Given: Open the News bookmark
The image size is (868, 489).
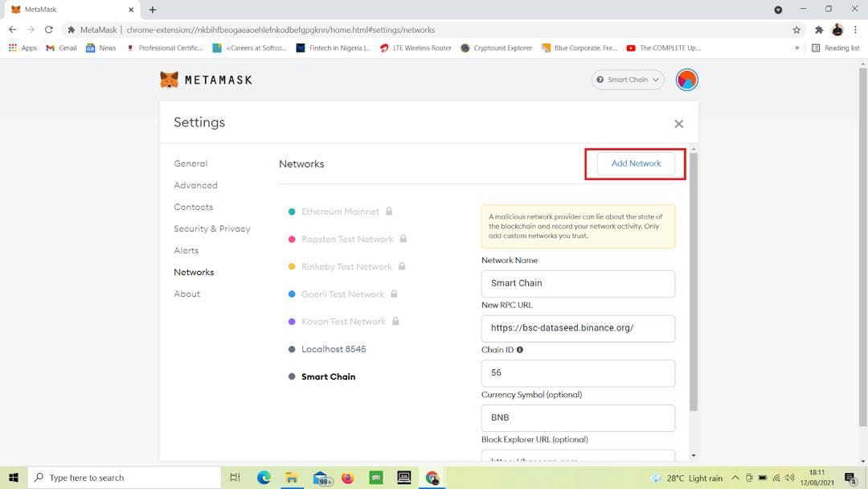Looking at the screenshot, I should tap(100, 48).
